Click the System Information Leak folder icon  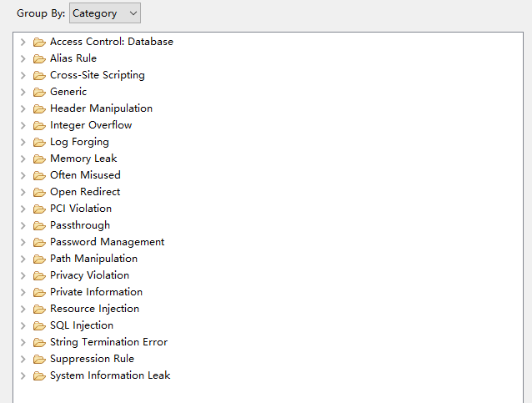pos(39,375)
